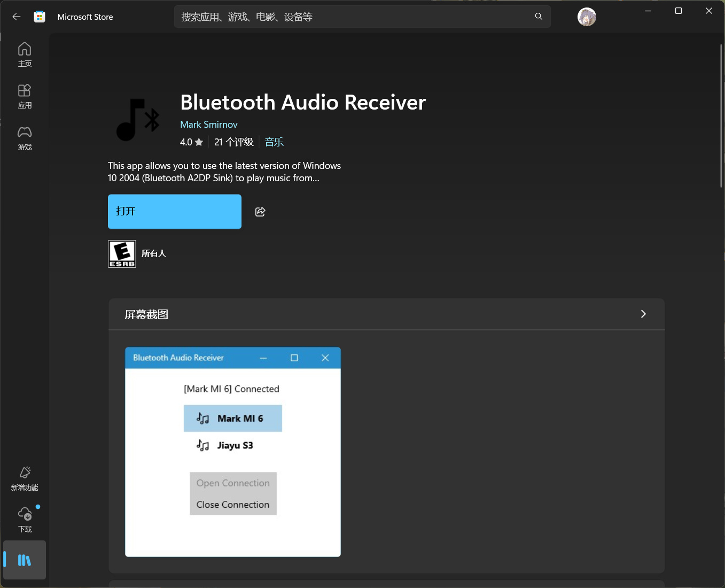This screenshot has width=725, height=588.
Task: Click the rating star icon
Action: coord(199,142)
